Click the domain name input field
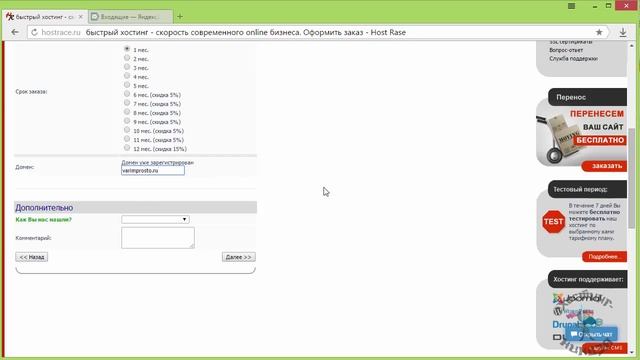Viewport: 640px width, 360px height. coord(153,171)
